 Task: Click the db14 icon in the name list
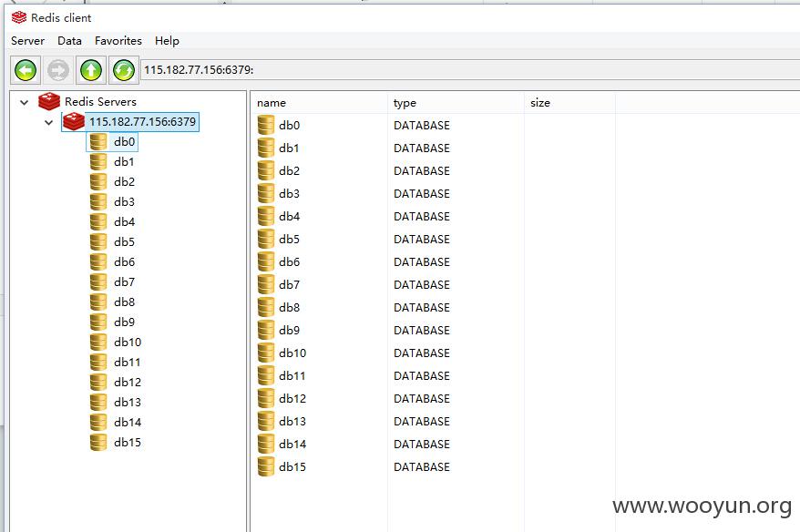click(266, 444)
